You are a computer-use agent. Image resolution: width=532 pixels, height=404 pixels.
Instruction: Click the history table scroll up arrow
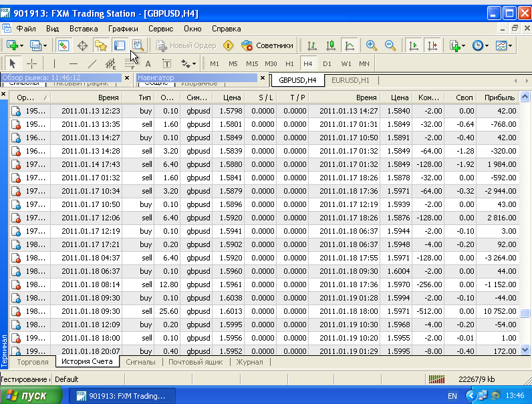(x=525, y=97)
